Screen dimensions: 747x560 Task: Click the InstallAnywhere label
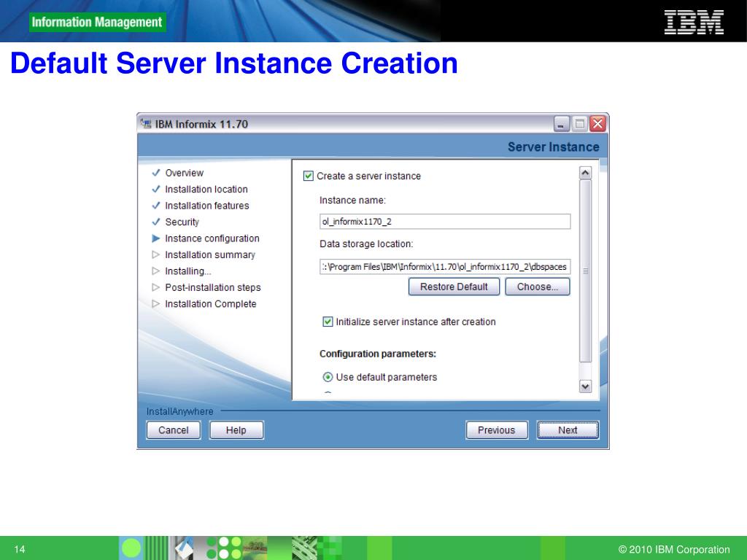click(179, 411)
